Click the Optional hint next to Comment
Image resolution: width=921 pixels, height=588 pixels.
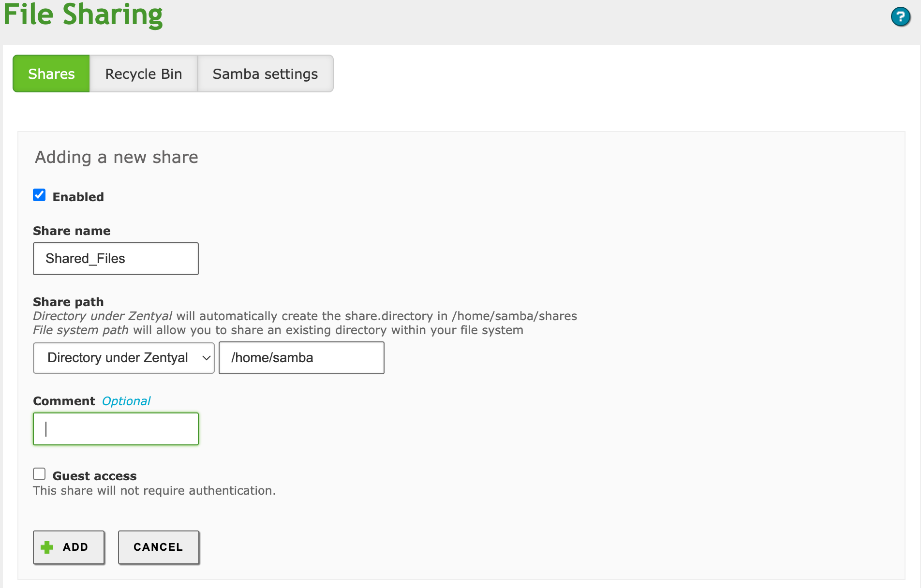[x=126, y=401]
